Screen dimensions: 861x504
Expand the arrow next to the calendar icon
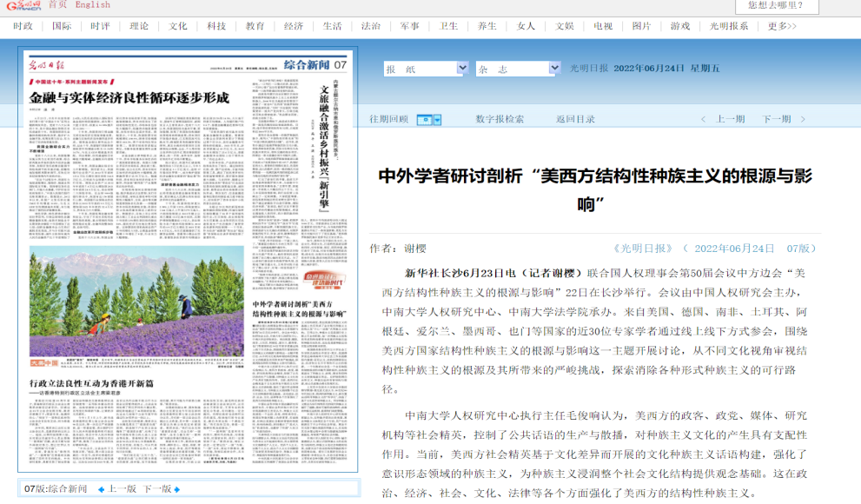[437, 120]
